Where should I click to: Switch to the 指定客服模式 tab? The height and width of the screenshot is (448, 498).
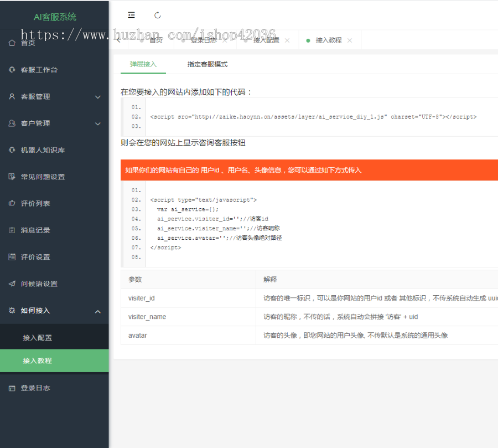(x=207, y=64)
